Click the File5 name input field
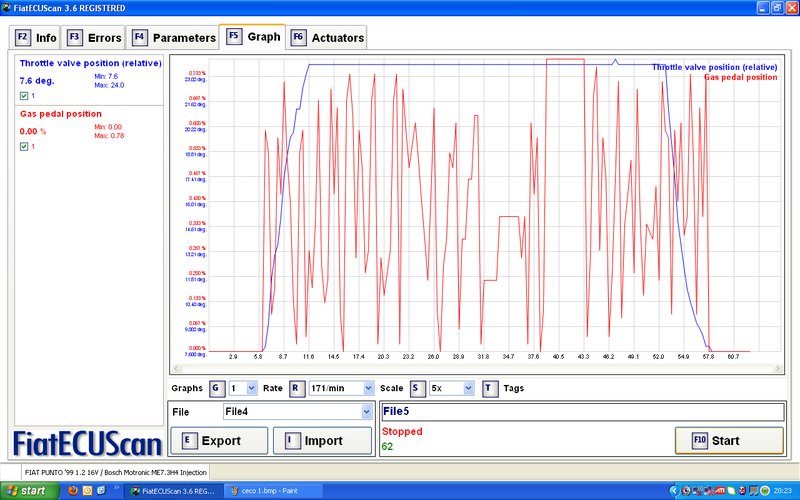The height and width of the screenshot is (500, 800). pos(582,411)
